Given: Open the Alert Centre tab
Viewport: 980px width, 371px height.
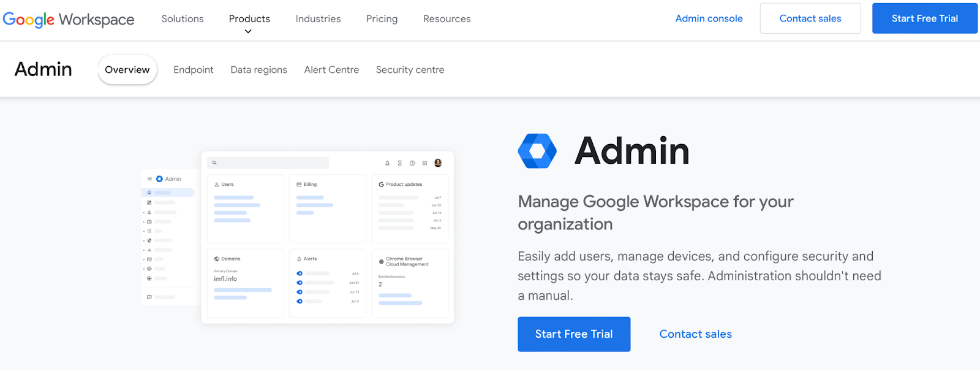Looking at the screenshot, I should coord(331,70).
